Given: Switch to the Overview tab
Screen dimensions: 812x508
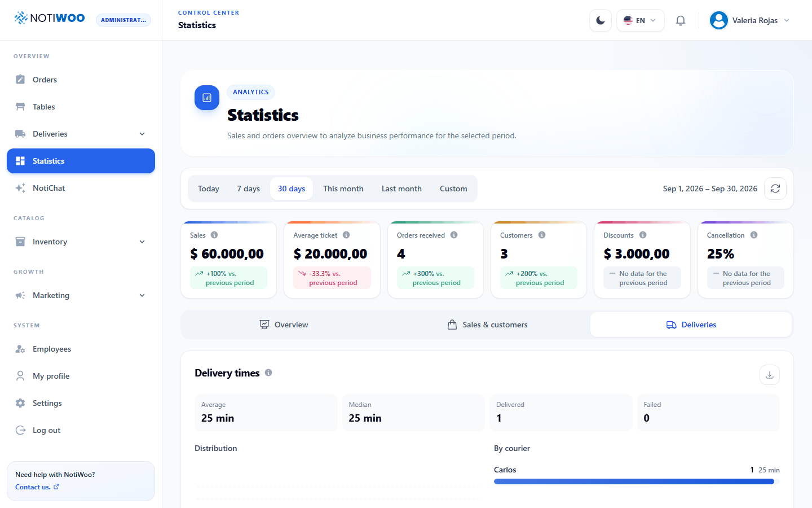Looking at the screenshot, I should coord(284,325).
